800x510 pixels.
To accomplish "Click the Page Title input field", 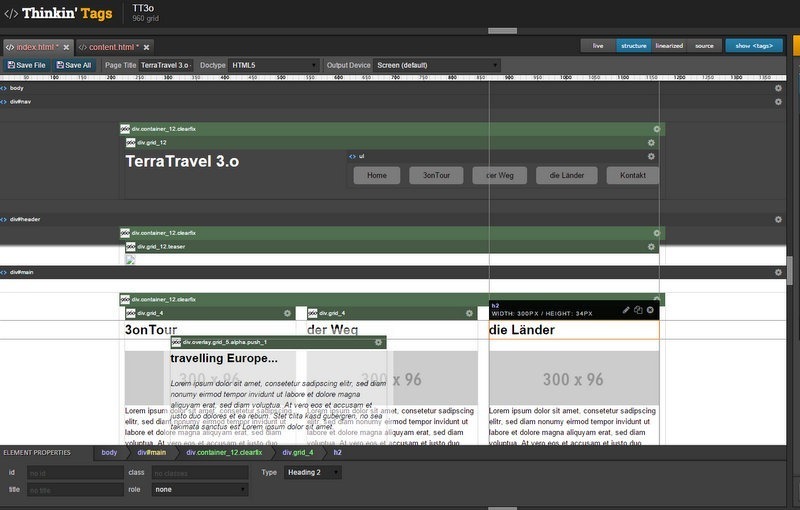I will point(166,65).
